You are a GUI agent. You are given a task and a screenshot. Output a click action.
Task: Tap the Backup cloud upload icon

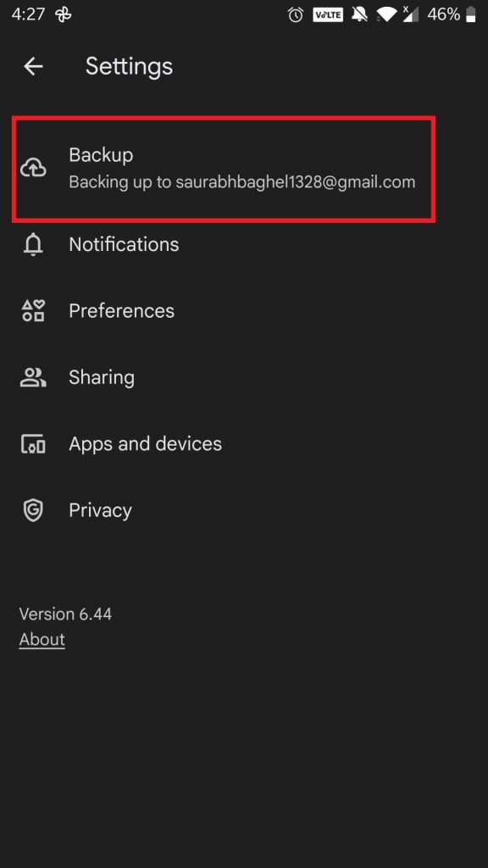(x=33, y=168)
